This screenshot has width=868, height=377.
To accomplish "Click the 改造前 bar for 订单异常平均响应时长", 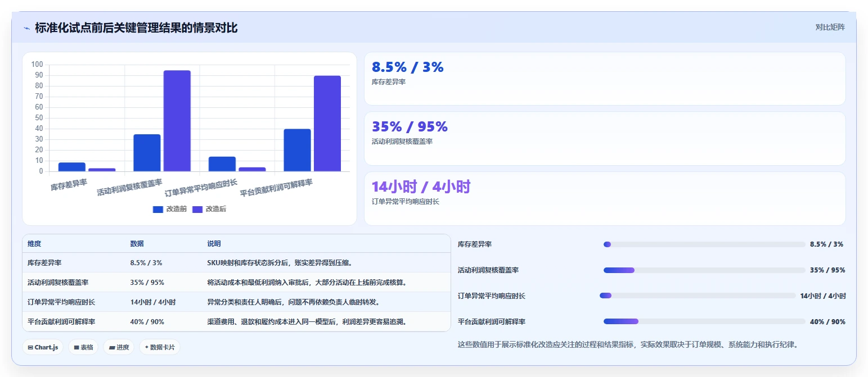I will coord(222,164).
